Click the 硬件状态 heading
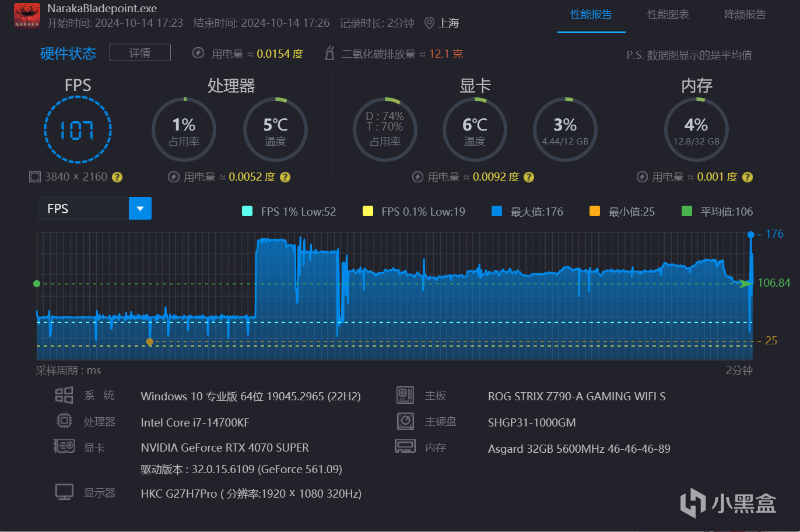Screen dimensions: 800x532 pyautogui.click(x=68, y=54)
